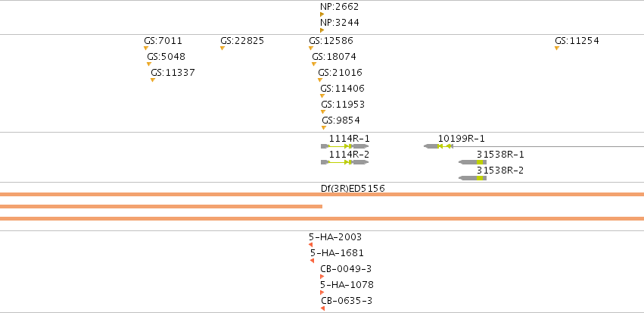Select the Df(3R)ED5156 deficiency bar

[322, 195]
